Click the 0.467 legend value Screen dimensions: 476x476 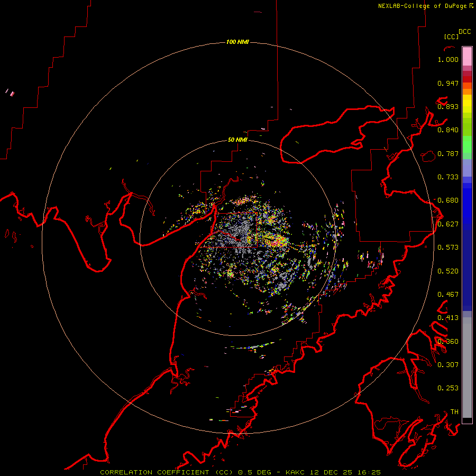tap(448, 295)
